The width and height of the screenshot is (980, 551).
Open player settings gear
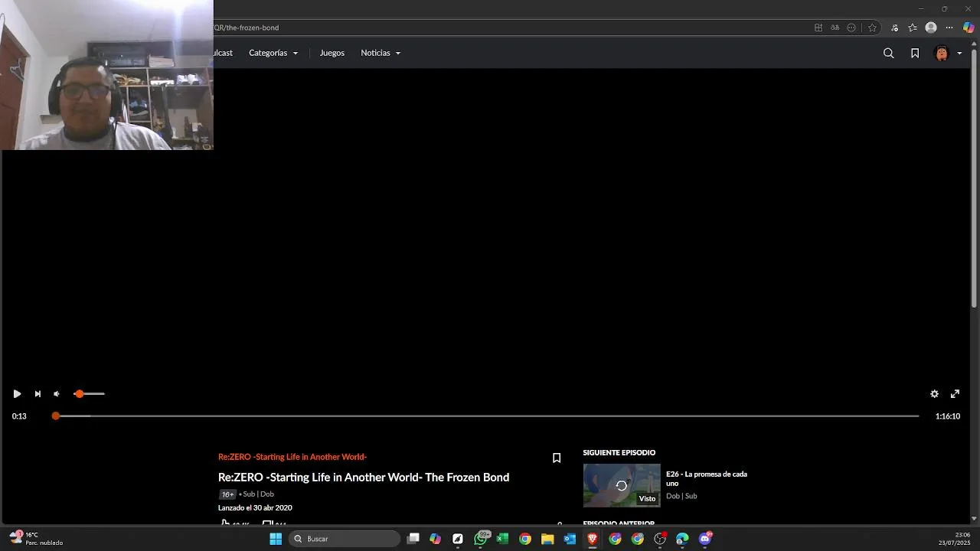click(934, 394)
